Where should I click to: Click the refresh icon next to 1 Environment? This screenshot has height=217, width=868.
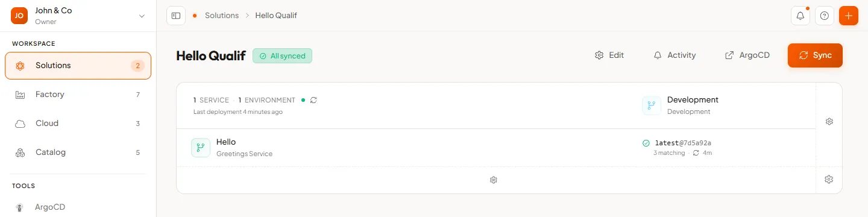coord(313,100)
